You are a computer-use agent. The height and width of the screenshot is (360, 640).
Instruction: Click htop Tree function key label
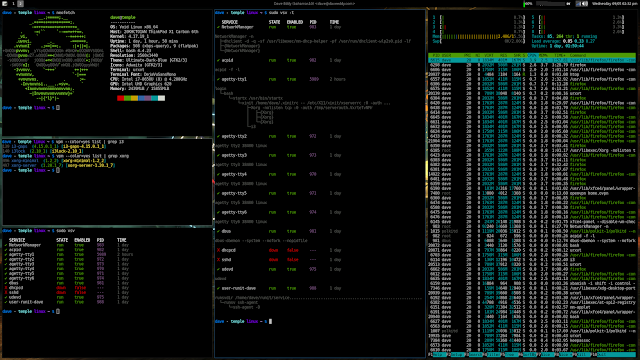coord(511,355)
